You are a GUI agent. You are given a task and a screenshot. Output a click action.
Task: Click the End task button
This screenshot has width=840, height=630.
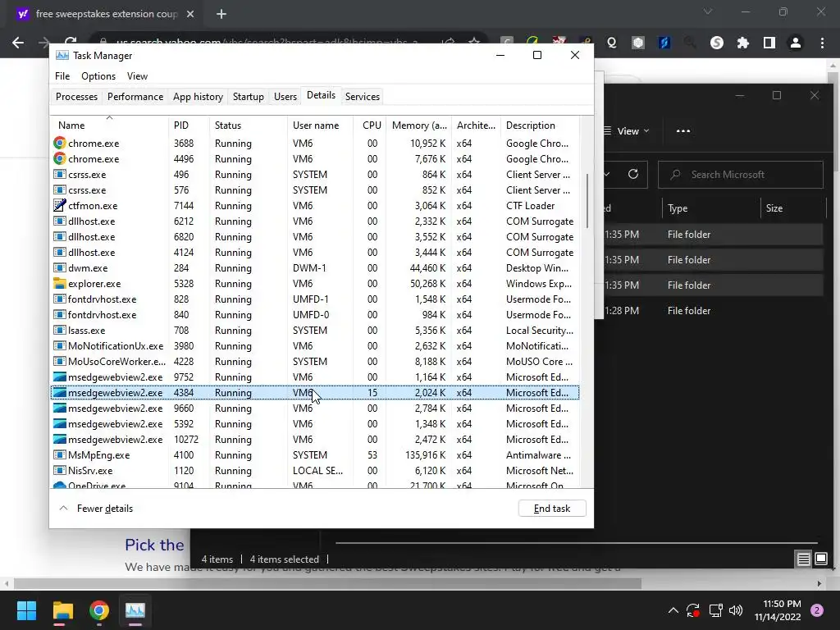[552, 509]
